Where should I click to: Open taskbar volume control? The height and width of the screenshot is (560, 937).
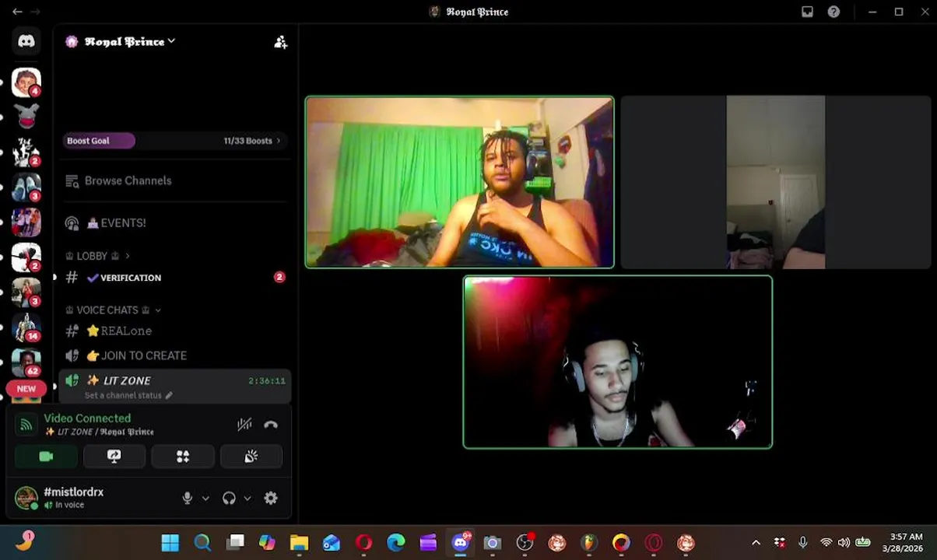pyautogui.click(x=844, y=542)
